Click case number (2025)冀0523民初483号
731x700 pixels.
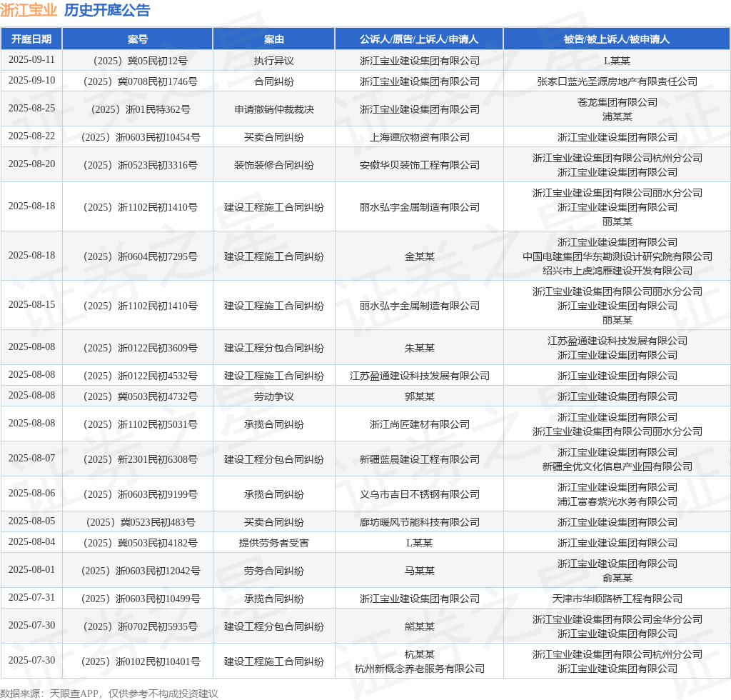click(x=141, y=522)
